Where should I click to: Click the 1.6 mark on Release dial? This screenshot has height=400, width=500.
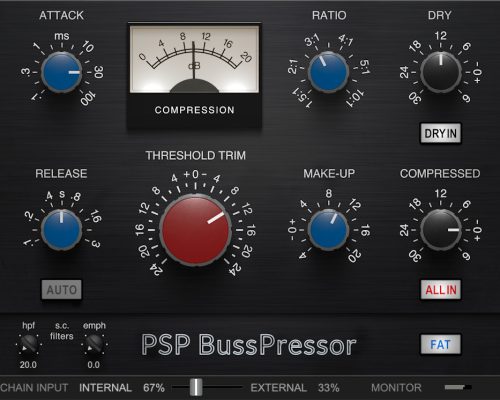coord(96,216)
